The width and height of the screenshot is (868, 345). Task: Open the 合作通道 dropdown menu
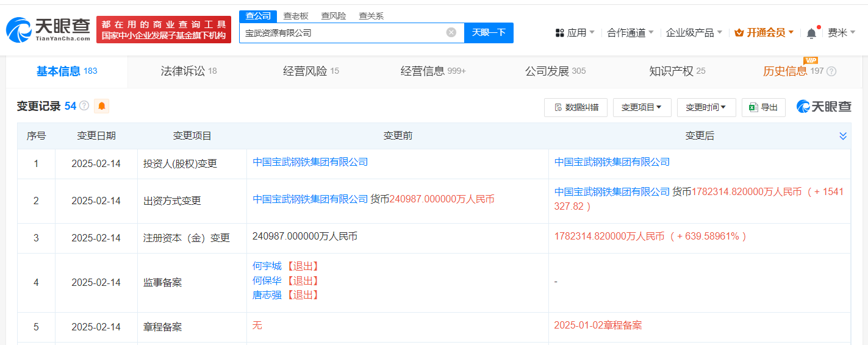[630, 33]
